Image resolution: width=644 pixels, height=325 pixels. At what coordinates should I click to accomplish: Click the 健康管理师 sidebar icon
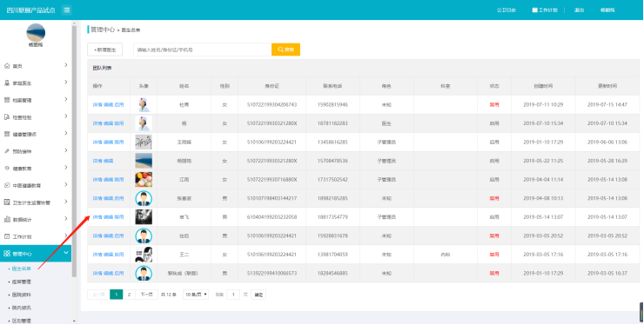pyautogui.click(x=7, y=134)
